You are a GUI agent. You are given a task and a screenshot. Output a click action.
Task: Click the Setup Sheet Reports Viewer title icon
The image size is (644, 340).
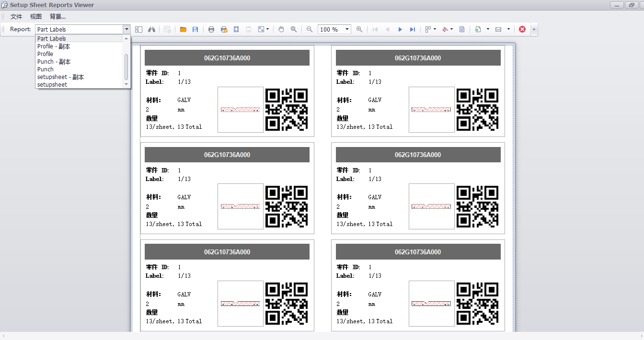click(x=5, y=5)
